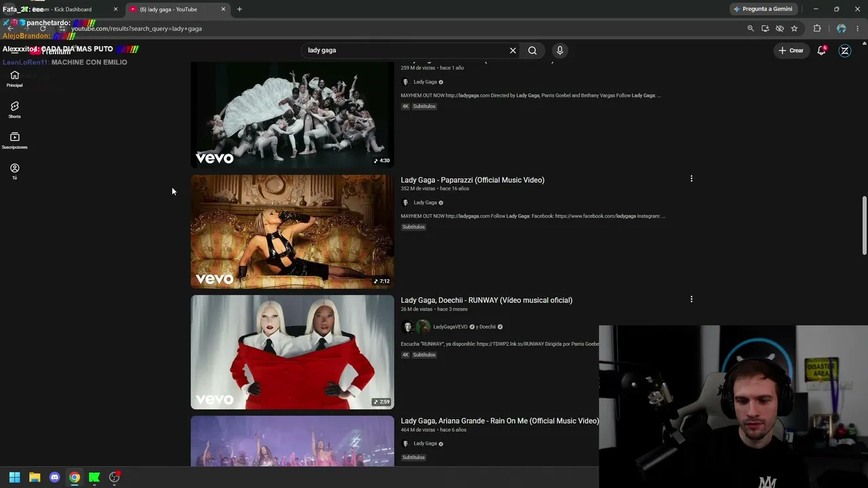Image resolution: width=868 pixels, height=488 pixels.
Task: Open File Explorer from the taskbar
Action: [x=35, y=477]
